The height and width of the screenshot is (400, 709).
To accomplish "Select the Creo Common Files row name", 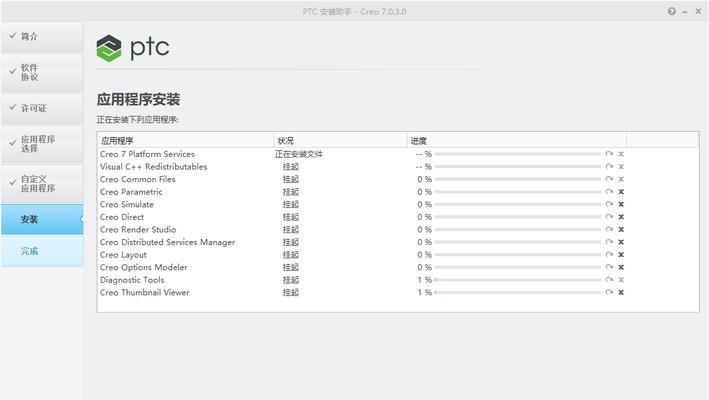I will coord(137,179).
